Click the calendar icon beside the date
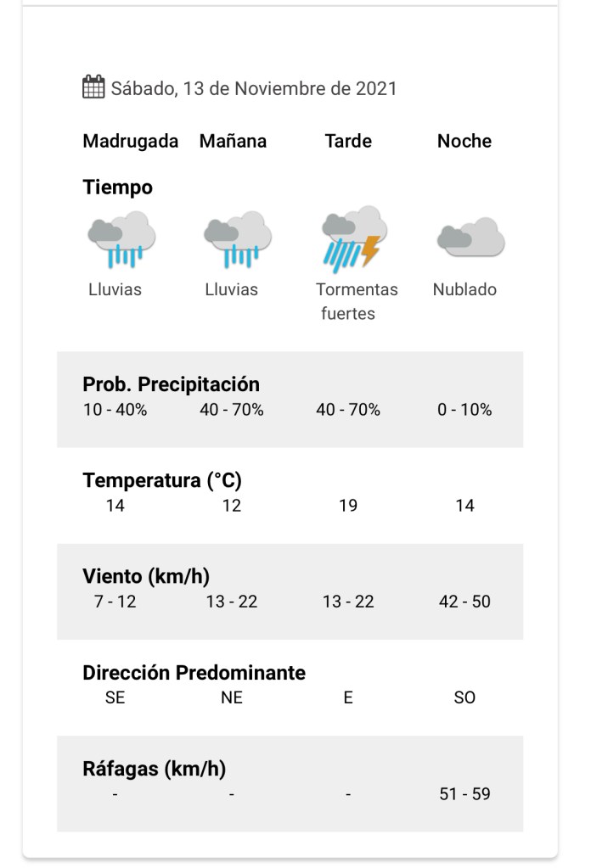 point(93,87)
